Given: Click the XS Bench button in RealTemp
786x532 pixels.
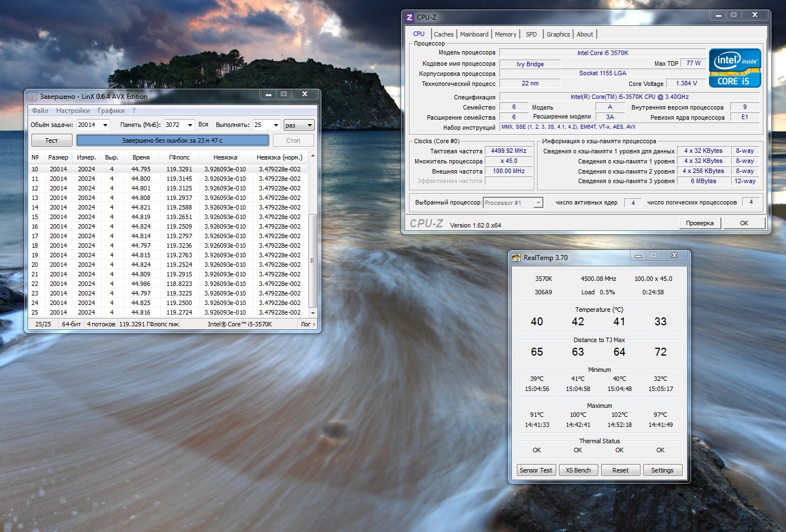Looking at the screenshot, I should pyautogui.click(x=578, y=470).
